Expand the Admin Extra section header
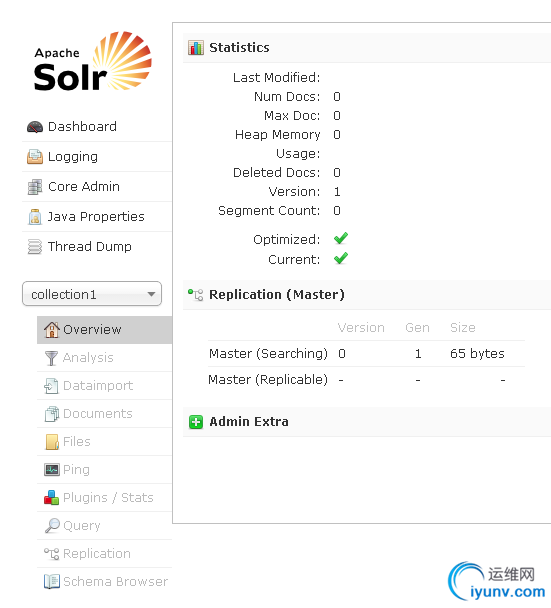The image size is (551, 608). point(367,422)
